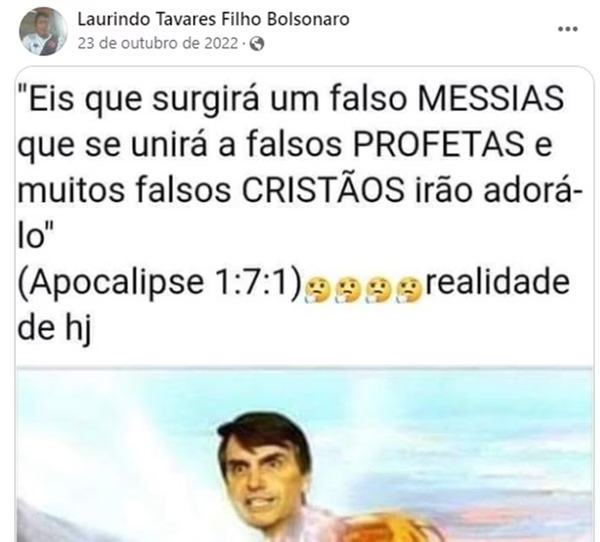Open Laurindo Tavares's profile avatar
The width and height of the screenshot is (600, 542).
tap(43, 31)
